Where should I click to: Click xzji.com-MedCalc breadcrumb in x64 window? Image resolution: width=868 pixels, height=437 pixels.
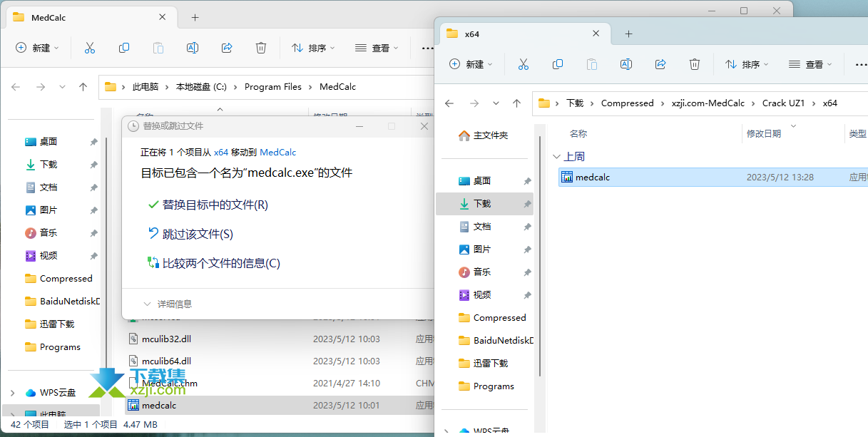(708, 103)
